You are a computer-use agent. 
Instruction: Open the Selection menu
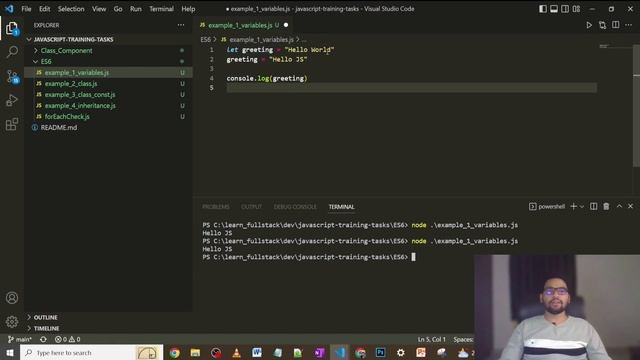(x=71, y=9)
